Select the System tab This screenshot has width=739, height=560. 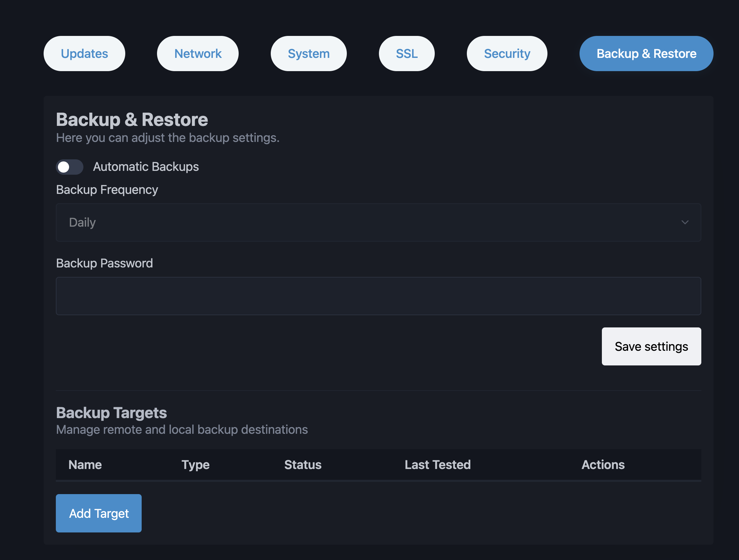308,53
